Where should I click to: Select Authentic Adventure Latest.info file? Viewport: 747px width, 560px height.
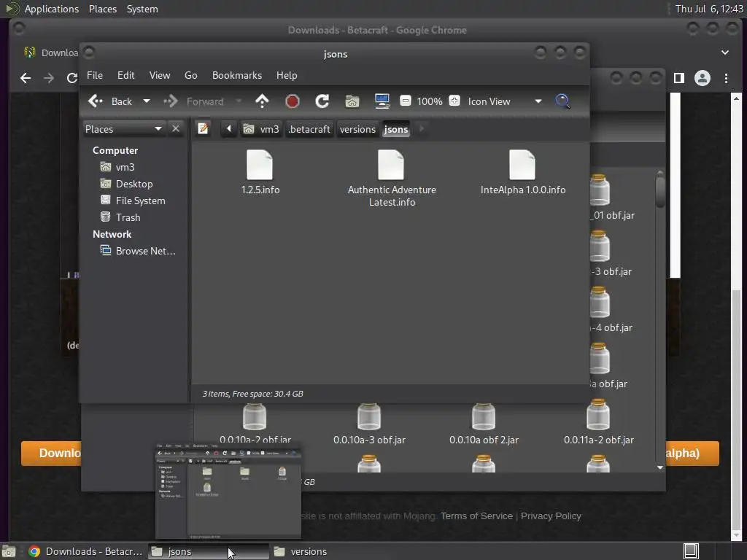392,178
